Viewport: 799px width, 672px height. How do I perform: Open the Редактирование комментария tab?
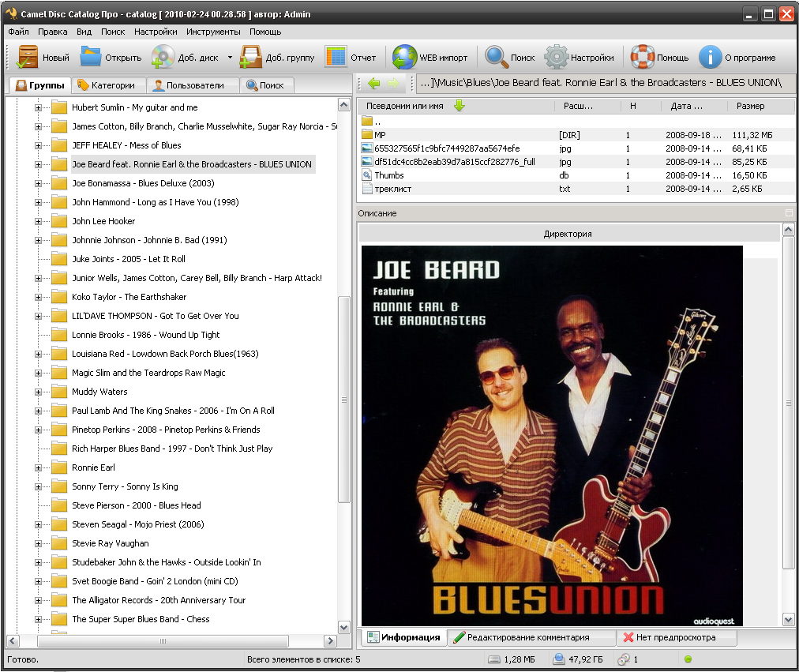pos(530,637)
